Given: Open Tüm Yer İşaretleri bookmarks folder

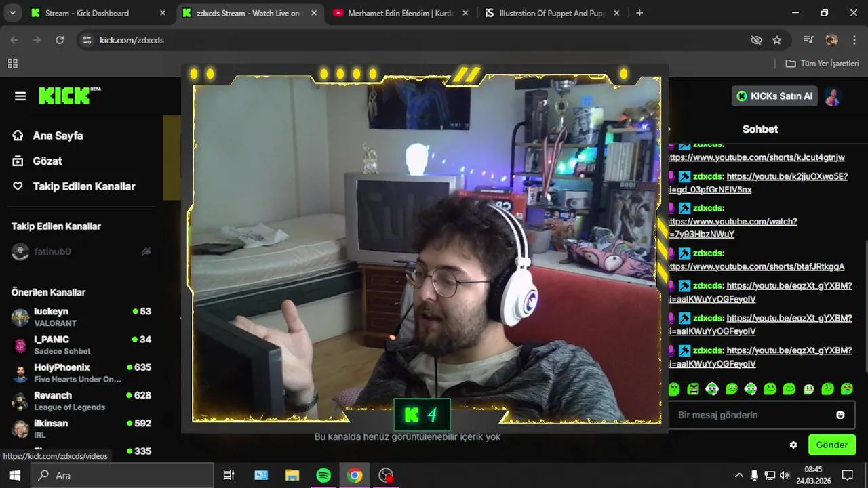Looking at the screenshot, I should point(822,64).
